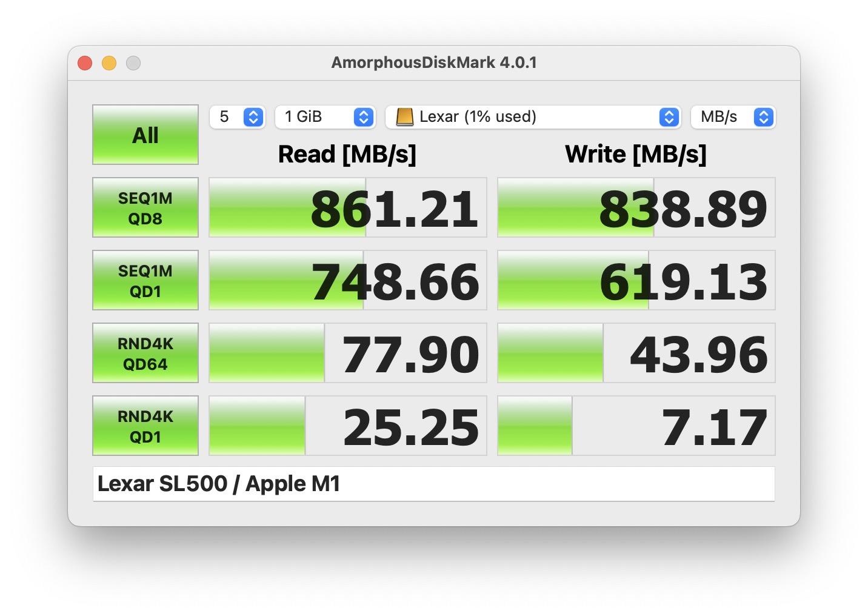
Task: Select the 7.17 write result
Action: coord(636,426)
